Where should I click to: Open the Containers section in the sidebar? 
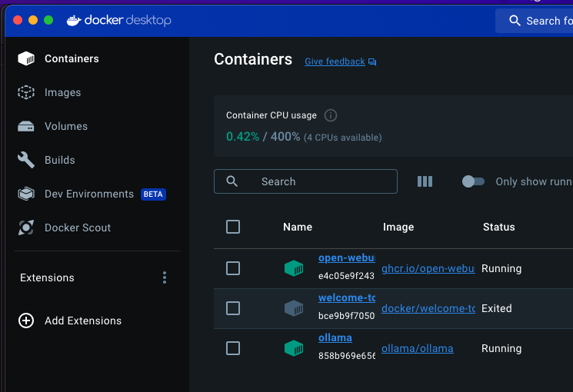click(x=58, y=58)
